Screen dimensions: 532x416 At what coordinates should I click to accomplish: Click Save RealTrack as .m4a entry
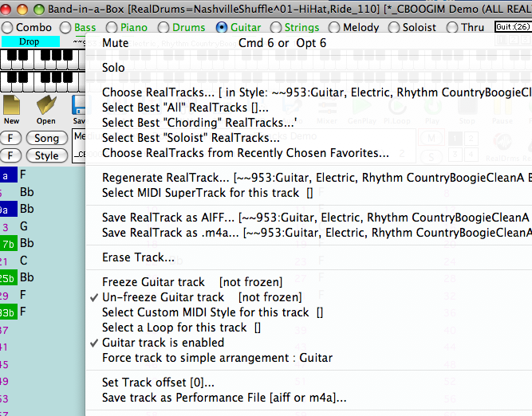pyautogui.click(x=309, y=233)
